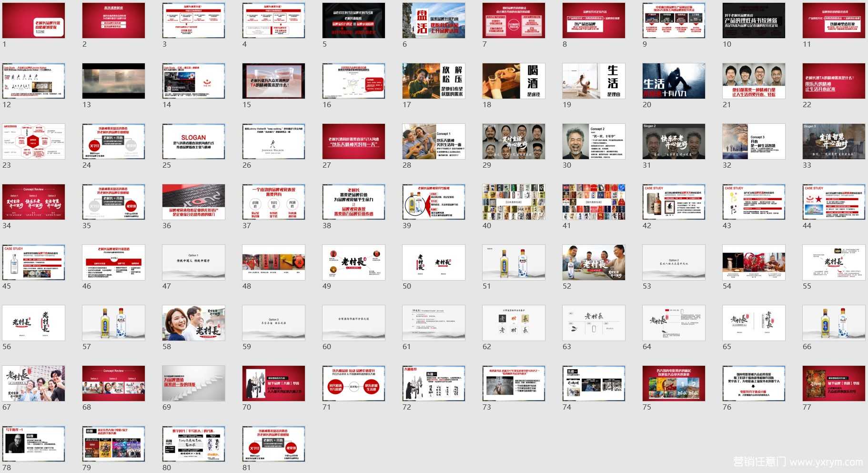Select slide 6 mountain thumbnail
This screenshot has width=868, height=473.
(x=434, y=20)
